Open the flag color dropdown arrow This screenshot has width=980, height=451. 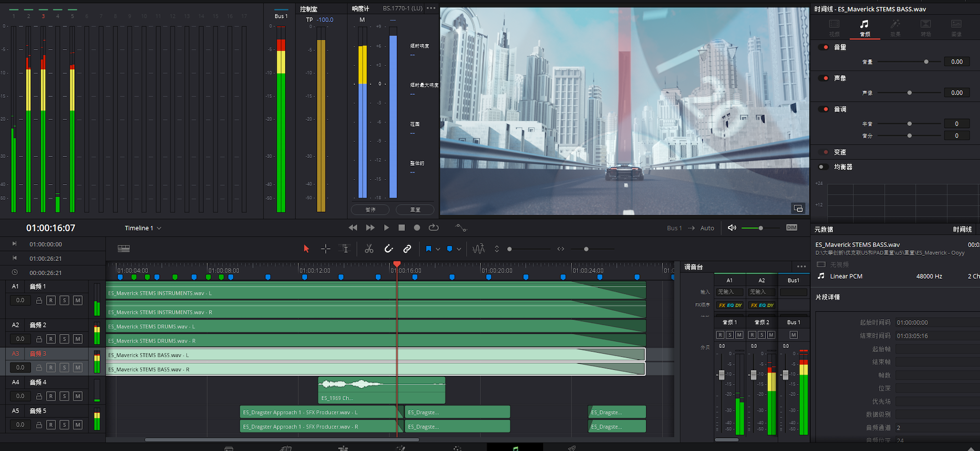click(x=438, y=250)
